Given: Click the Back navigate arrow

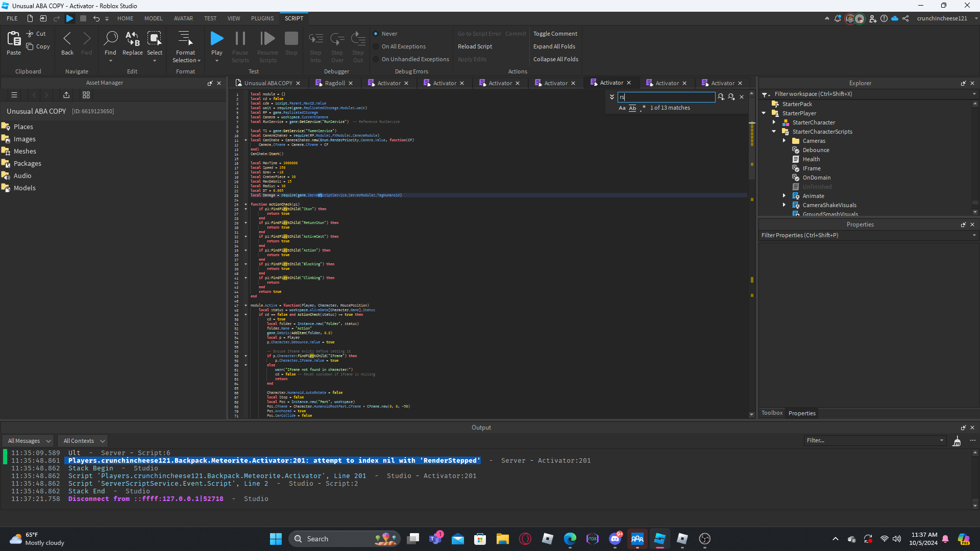Looking at the screenshot, I should click(x=67, y=39).
